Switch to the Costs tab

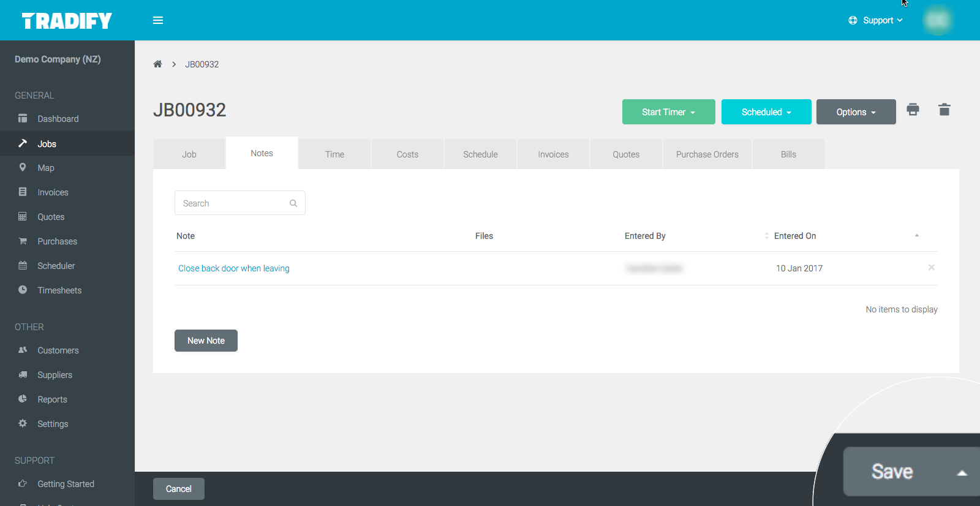(x=407, y=154)
